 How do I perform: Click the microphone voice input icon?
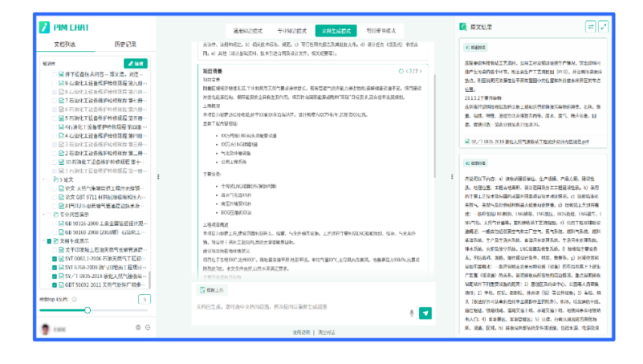[411, 313]
